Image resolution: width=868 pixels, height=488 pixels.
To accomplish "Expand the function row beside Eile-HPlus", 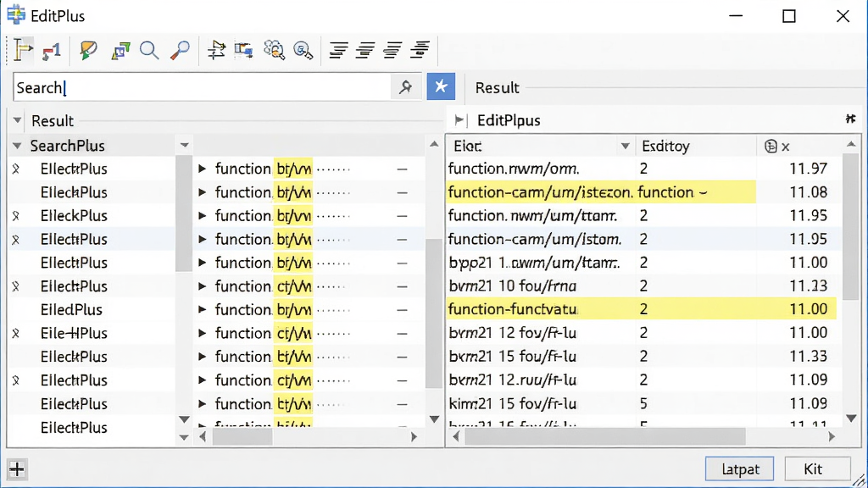I will (x=202, y=333).
